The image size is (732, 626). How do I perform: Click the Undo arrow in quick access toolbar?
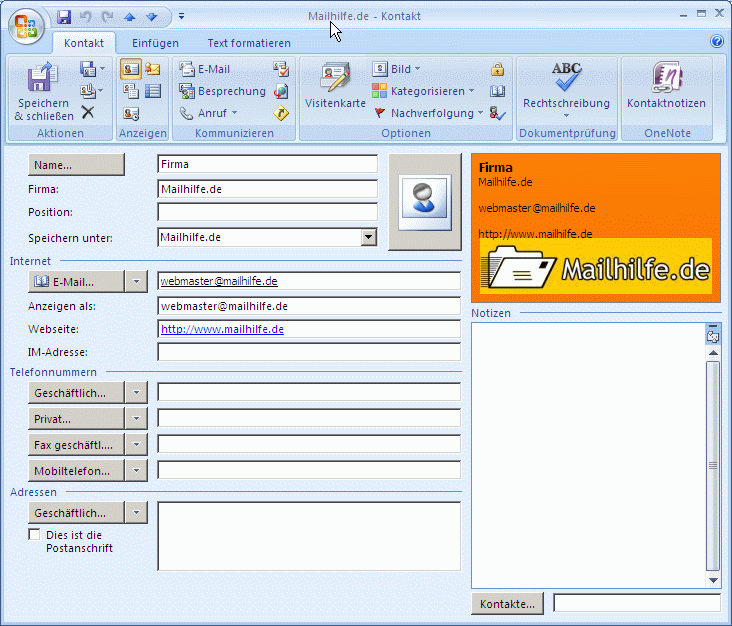click(x=85, y=17)
